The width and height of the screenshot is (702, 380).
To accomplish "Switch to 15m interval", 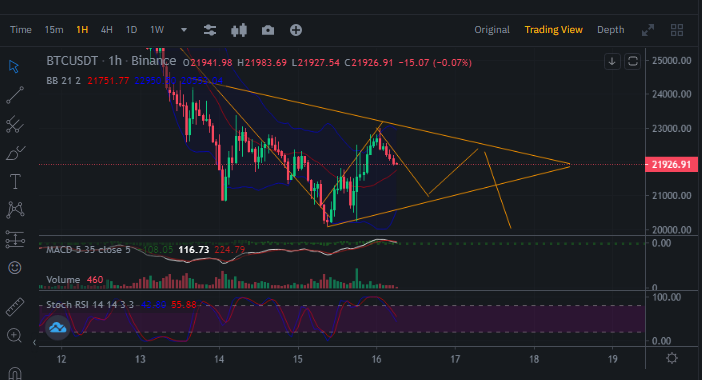I will coord(54,30).
